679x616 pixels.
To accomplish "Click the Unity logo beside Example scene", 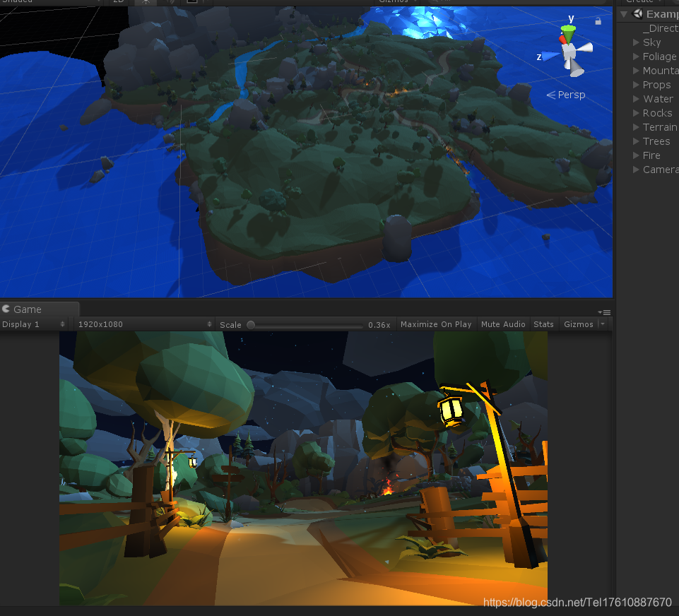I will pos(637,14).
